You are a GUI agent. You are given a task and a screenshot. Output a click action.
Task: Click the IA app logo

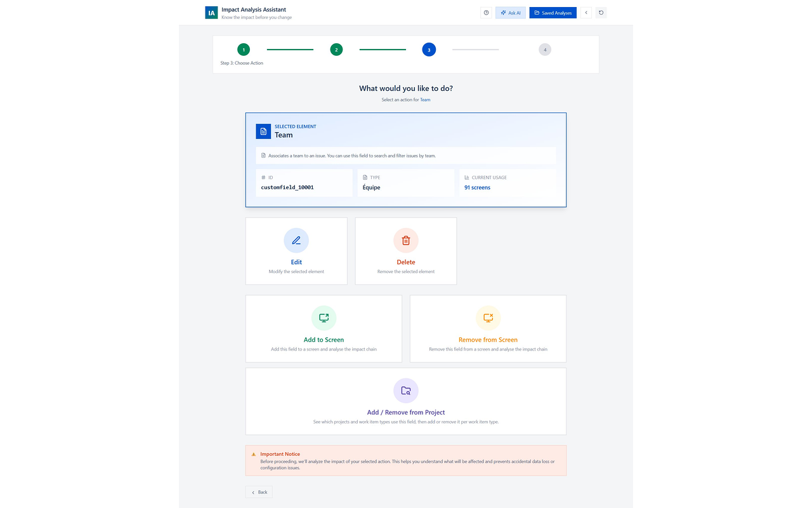pyautogui.click(x=211, y=13)
